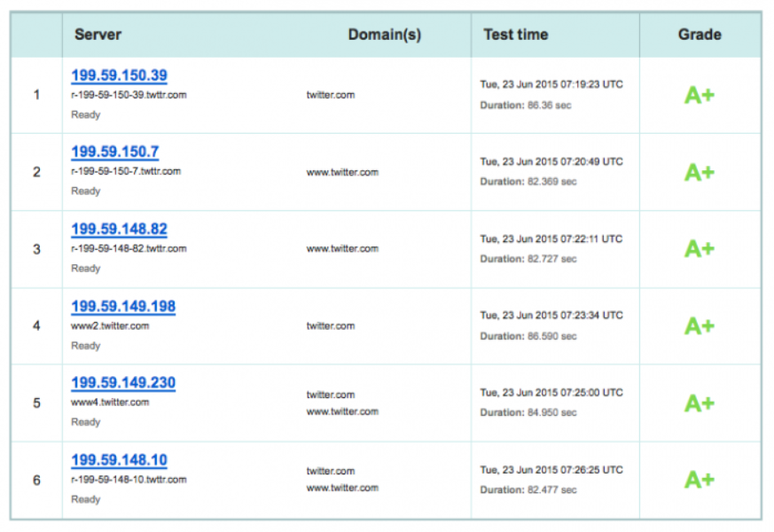Select test time 07:20:49 UTC
774x532 pixels.
click(x=551, y=162)
